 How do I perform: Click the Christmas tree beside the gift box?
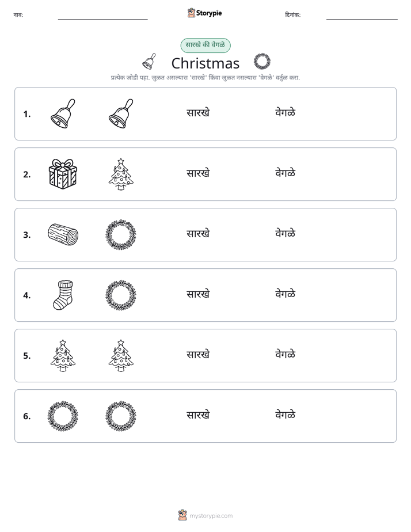121,174
